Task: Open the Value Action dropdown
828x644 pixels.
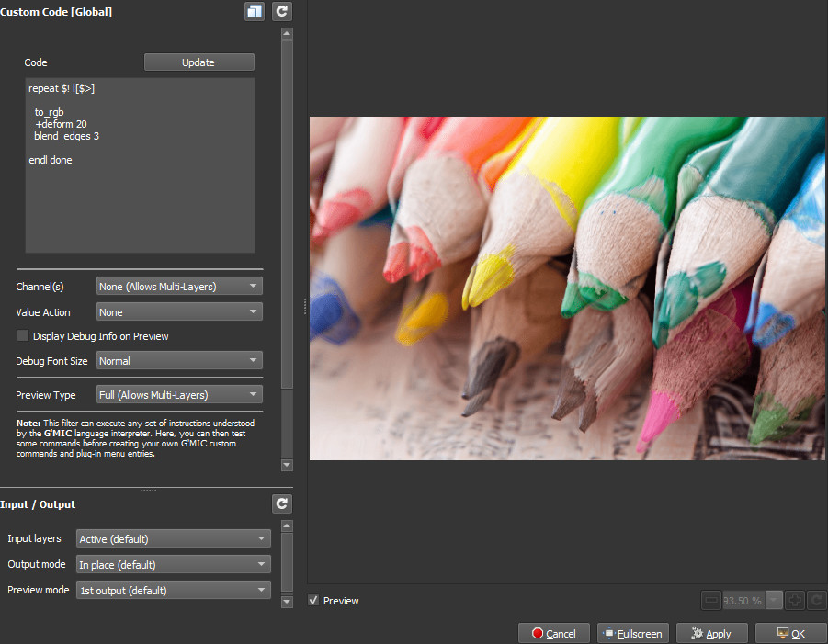Action: click(x=179, y=312)
